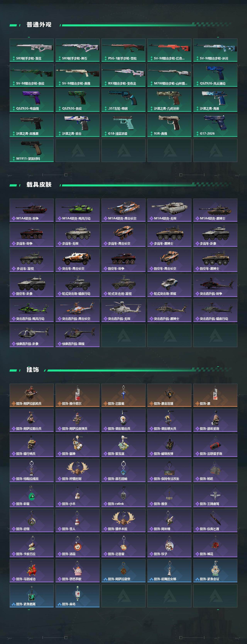Select the 挂饰-雪人 snowman charm
Image resolution: width=247 pixels, height=644 pixels.
(78, 520)
